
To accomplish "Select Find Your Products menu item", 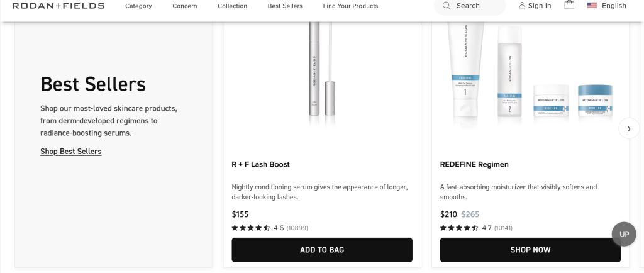I will pos(350,6).
